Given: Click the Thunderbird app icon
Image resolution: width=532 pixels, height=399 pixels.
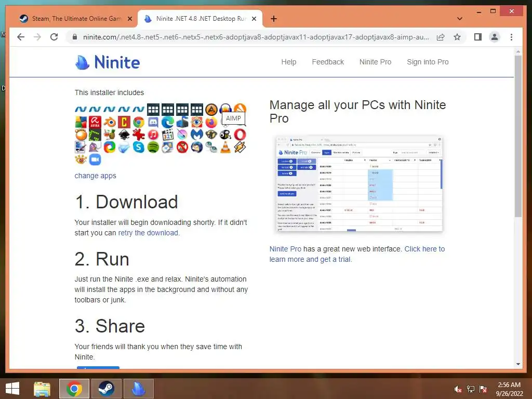Looking at the screenshot, I should tap(196, 147).
